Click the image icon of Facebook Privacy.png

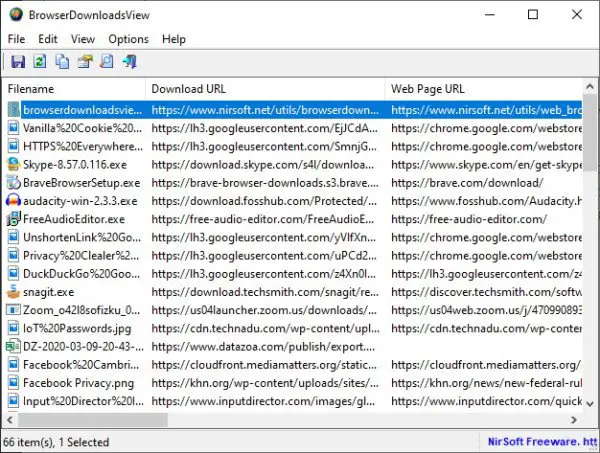click(13, 383)
